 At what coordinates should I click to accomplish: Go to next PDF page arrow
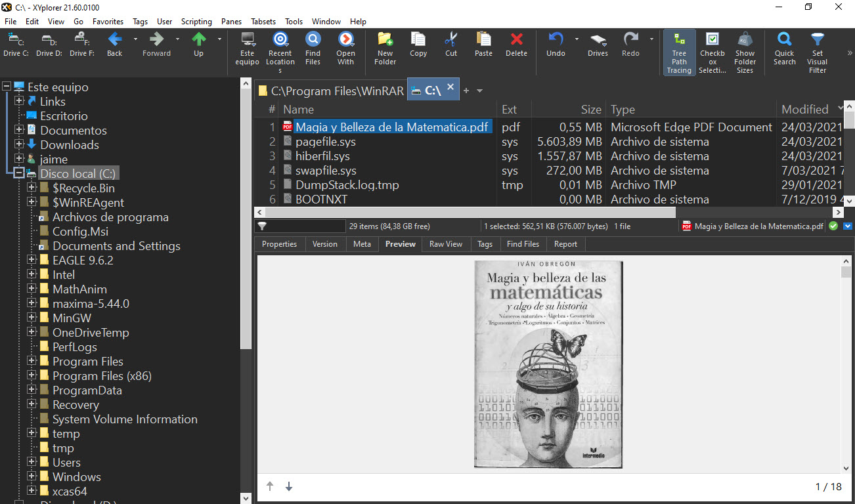pos(289,486)
